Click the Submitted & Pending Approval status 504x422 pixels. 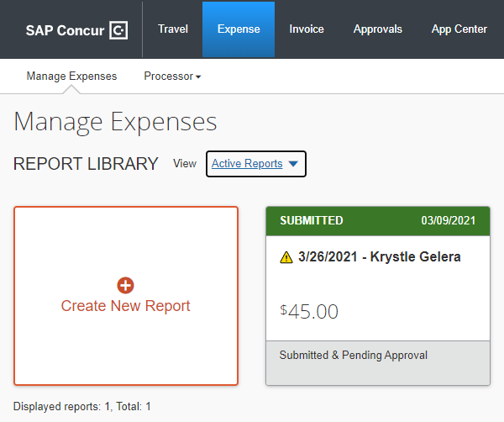[353, 356]
